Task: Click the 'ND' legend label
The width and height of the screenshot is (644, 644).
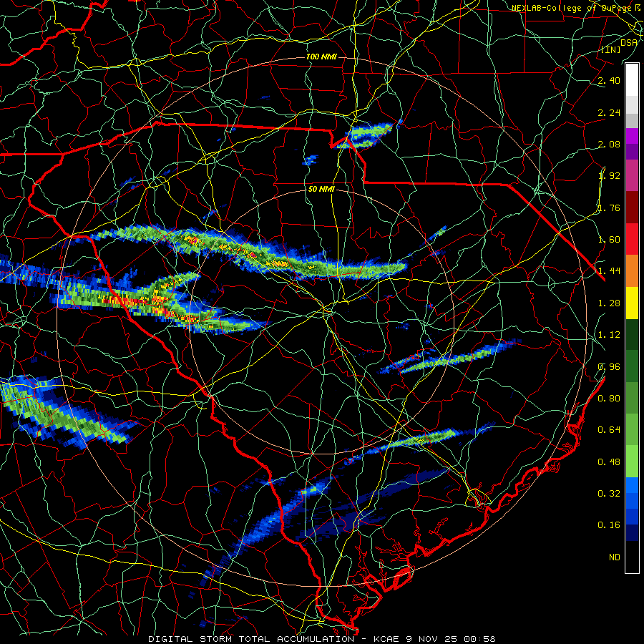Action: pos(615,557)
